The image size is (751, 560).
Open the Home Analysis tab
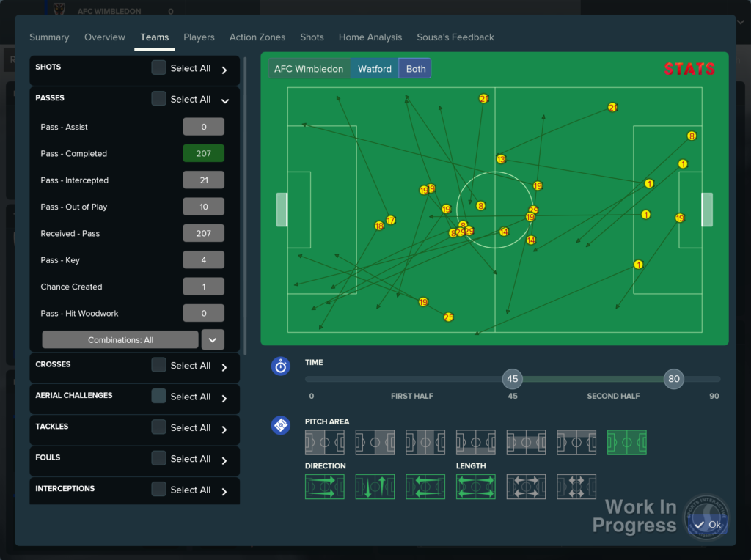pos(370,37)
